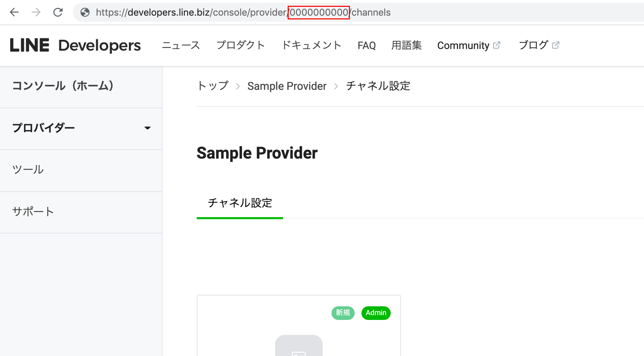This screenshot has height=356, width=644.
Task: Open the ニュース menu item
Action: 181,45
